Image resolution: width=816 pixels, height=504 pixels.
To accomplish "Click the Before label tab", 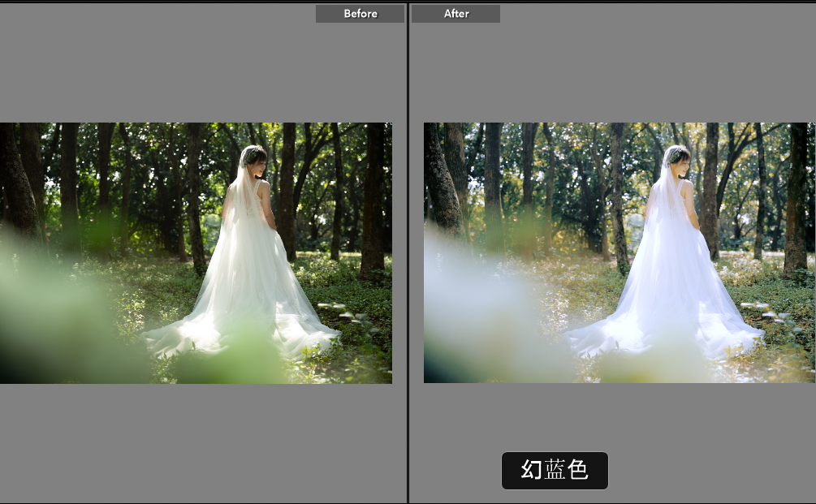I will 360,14.
